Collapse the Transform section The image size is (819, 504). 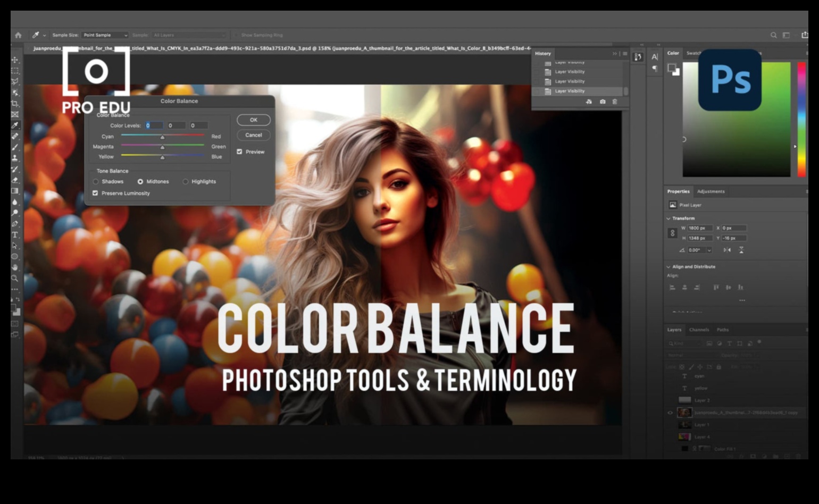668,219
